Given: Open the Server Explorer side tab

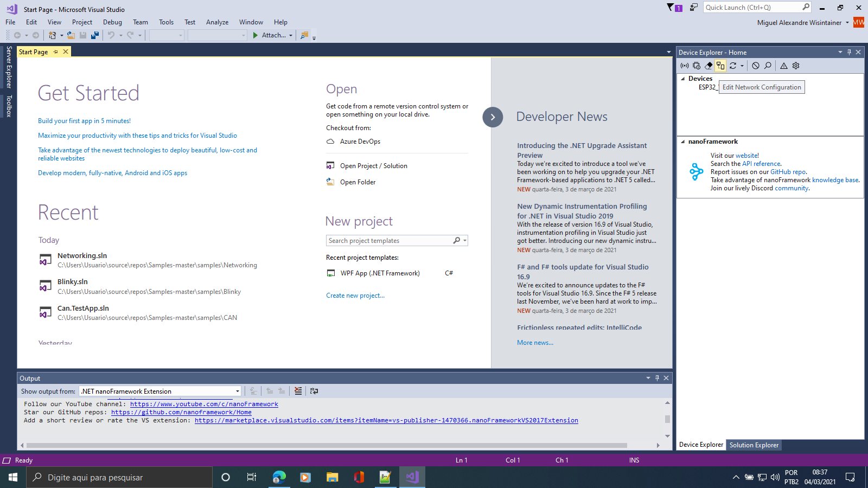Looking at the screenshot, I should point(9,67).
